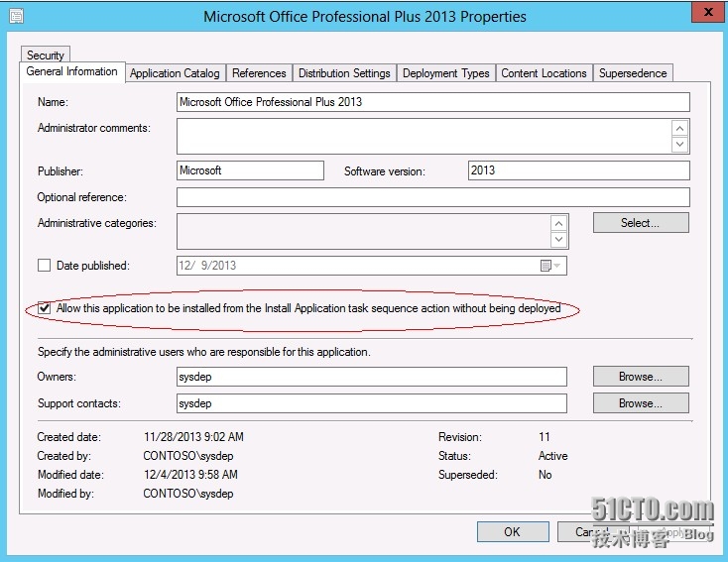Confirm with the OK button
This screenshot has height=562, width=728.
pyautogui.click(x=513, y=532)
